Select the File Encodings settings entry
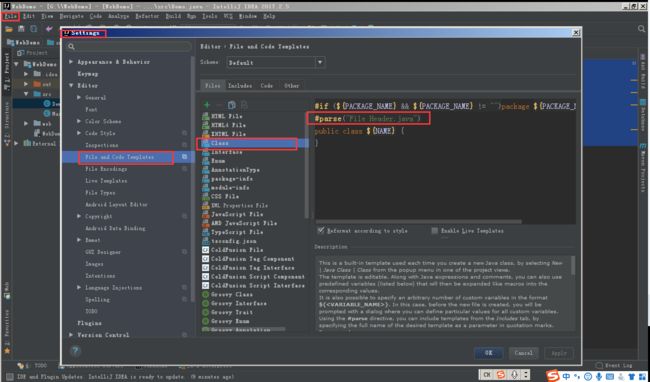 tap(106, 169)
